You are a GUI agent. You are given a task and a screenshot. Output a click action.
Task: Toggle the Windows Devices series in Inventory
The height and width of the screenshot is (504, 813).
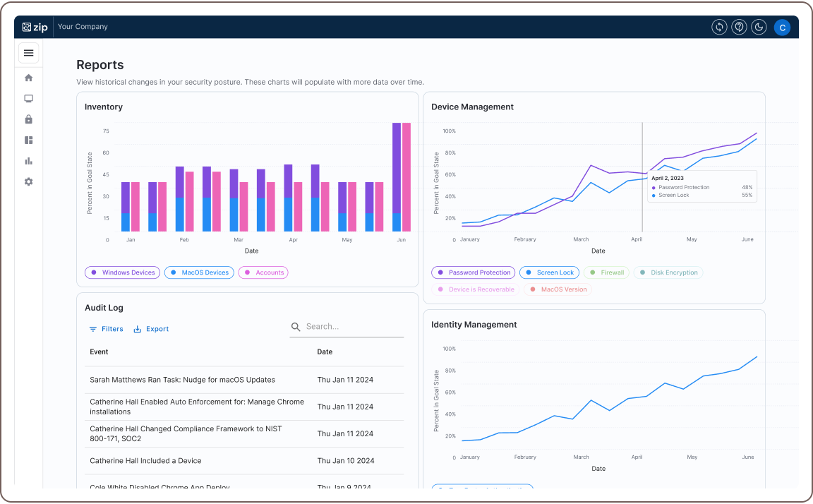point(122,272)
